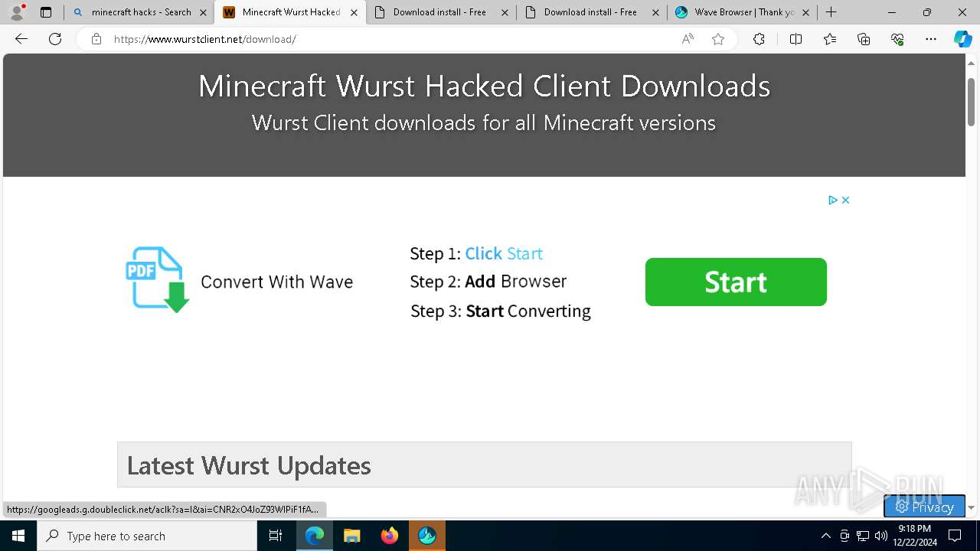Click the scrollbar up arrow
Viewport: 980px width, 551px height.
(971, 63)
